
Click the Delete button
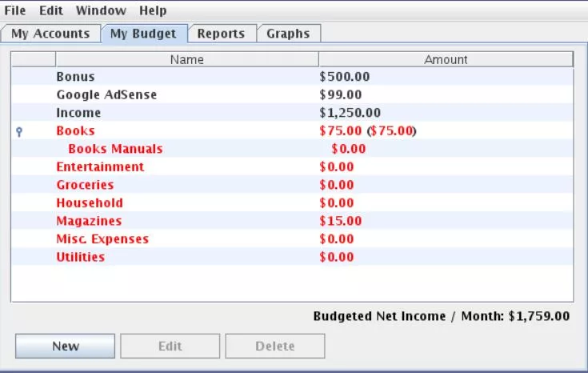point(275,346)
